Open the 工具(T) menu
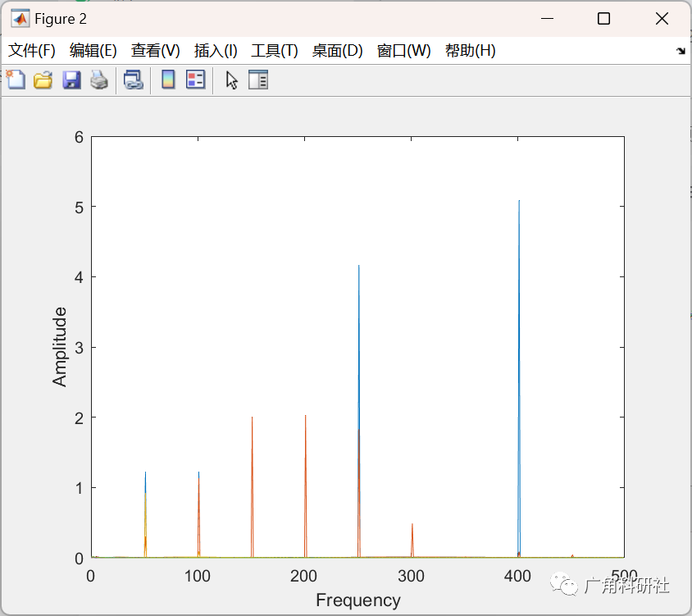This screenshot has height=616, width=692. click(274, 50)
